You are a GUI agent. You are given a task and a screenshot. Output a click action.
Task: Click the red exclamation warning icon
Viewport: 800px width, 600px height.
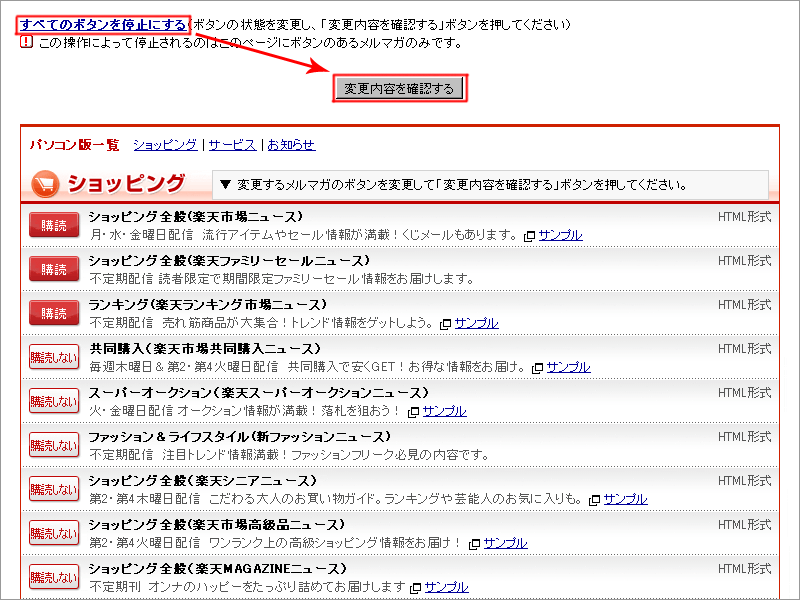(x=26, y=42)
